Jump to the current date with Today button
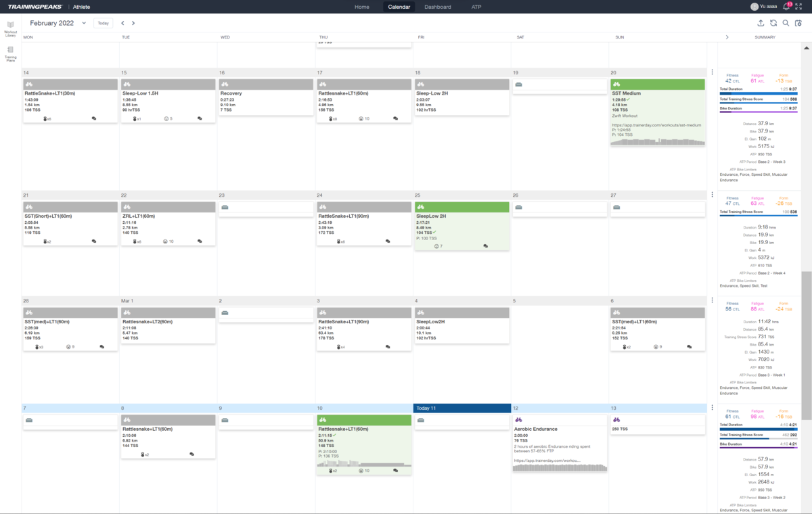The image size is (812, 514). click(x=103, y=23)
